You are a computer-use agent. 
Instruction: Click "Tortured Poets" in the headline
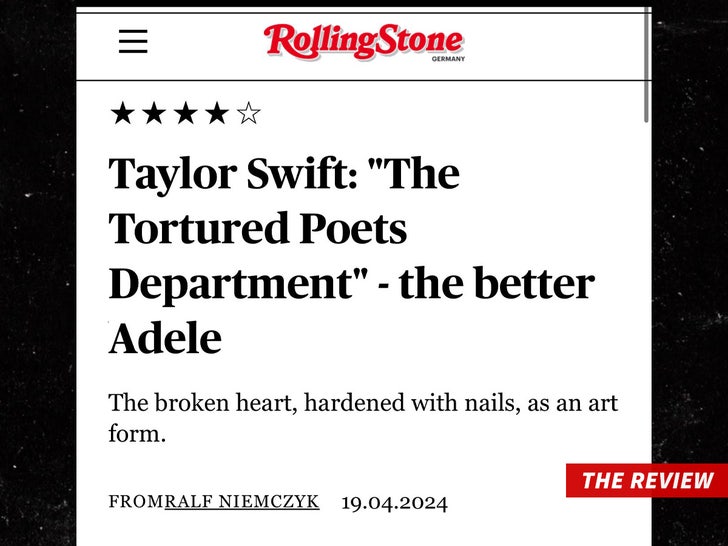click(x=258, y=229)
